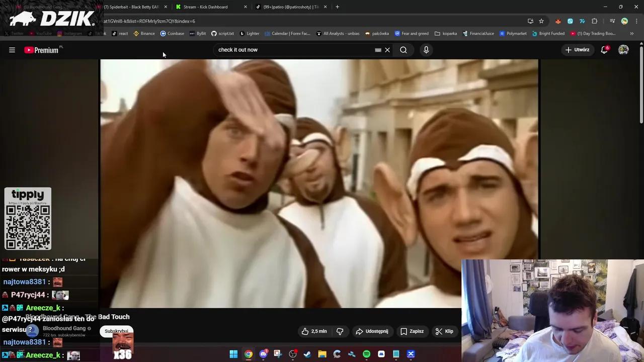644x362 pixels.
Task: Open the react bookmark
Action: [120, 34]
